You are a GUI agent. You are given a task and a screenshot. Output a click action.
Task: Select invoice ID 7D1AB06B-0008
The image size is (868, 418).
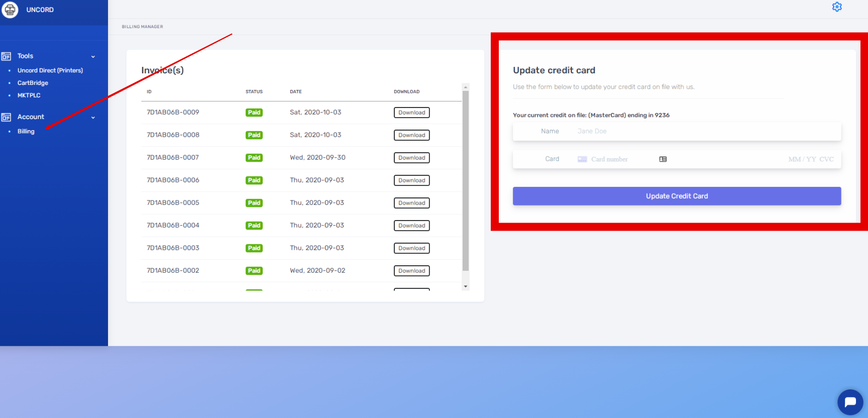click(173, 135)
